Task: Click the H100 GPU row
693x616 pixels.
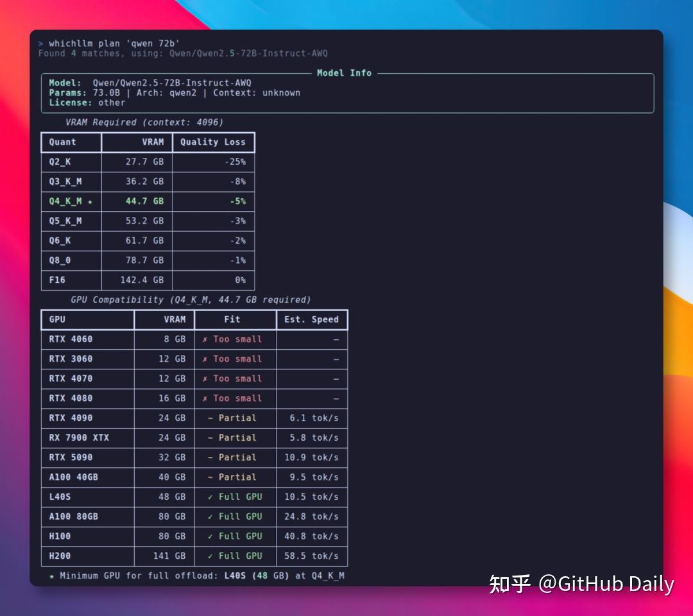Action: pos(194,536)
